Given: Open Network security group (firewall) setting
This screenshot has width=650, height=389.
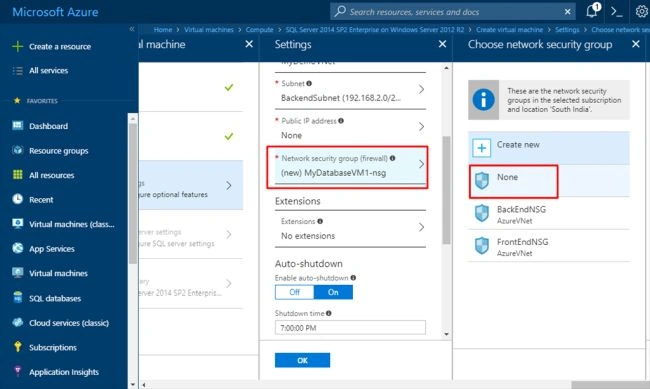Looking at the screenshot, I should 350,165.
